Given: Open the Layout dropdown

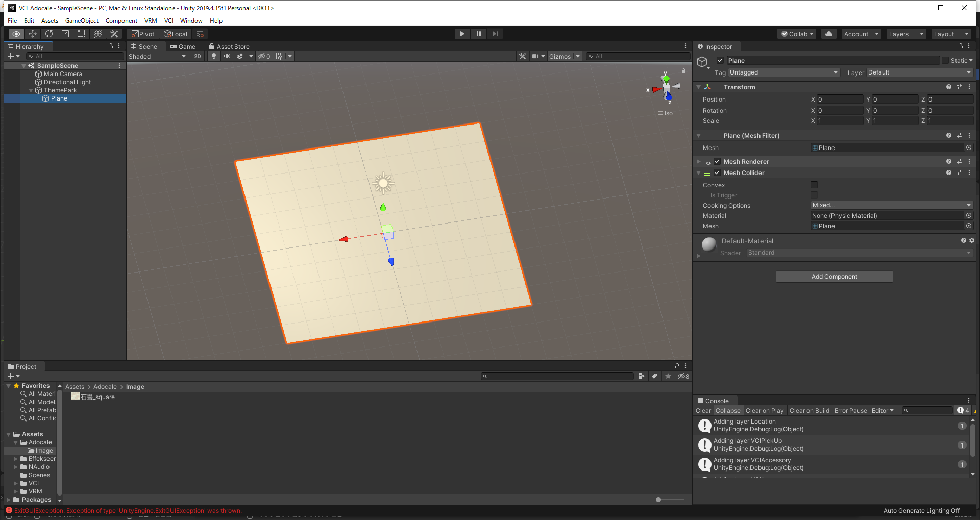Looking at the screenshot, I should coord(951,34).
